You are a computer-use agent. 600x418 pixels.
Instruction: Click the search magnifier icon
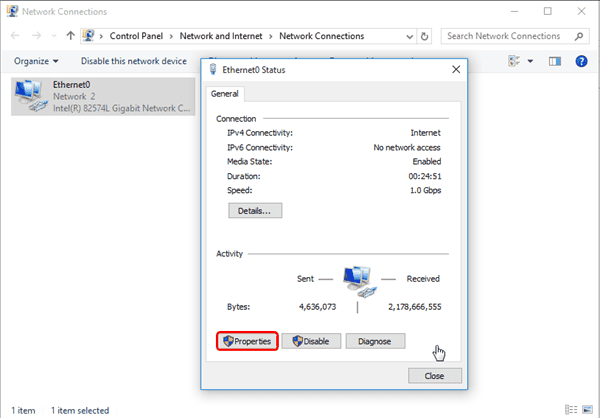point(579,36)
